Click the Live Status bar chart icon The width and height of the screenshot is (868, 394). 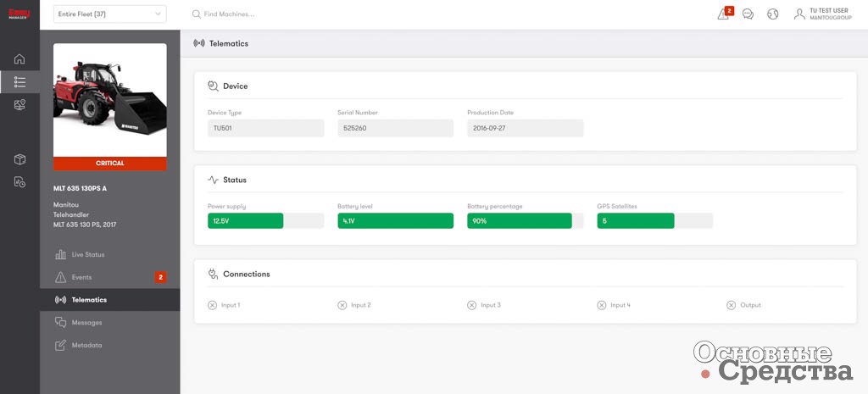61,254
